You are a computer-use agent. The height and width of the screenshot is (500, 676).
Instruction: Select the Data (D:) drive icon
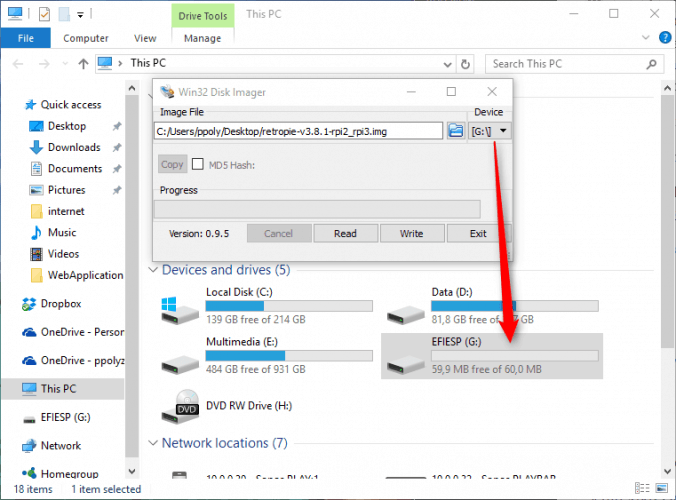pyautogui.click(x=406, y=315)
